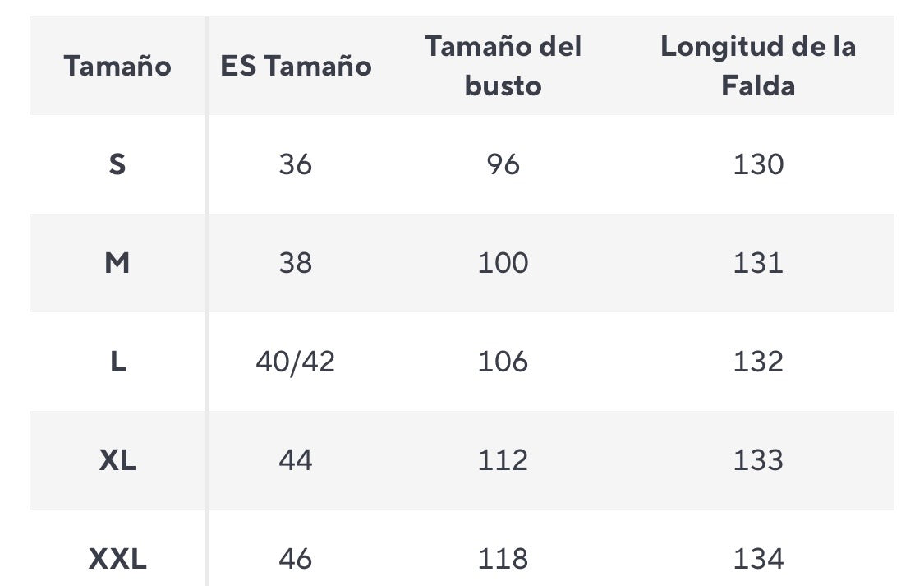Screen dimensions: 924x586
Task: Click the S size row label
Action: click(x=117, y=164)
